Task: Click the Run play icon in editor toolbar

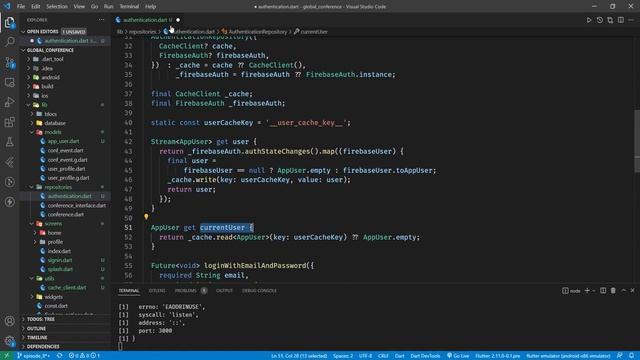Action: 589,20
